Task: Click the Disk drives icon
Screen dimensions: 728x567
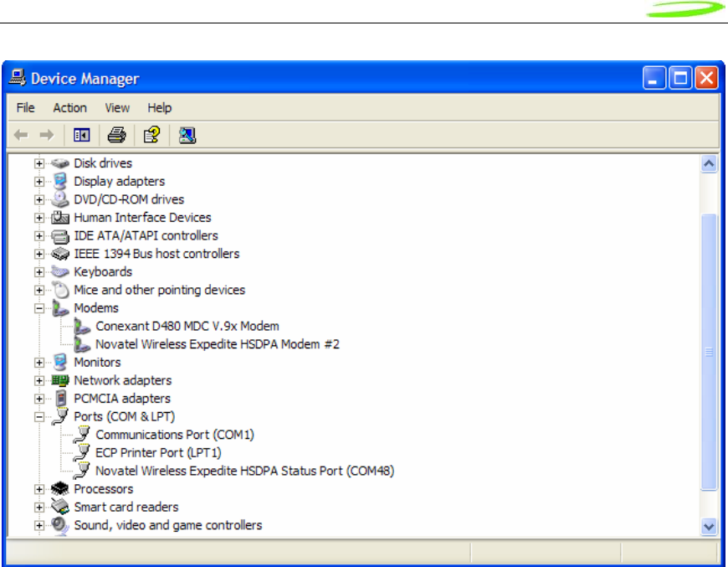Action: pos(60,163)
